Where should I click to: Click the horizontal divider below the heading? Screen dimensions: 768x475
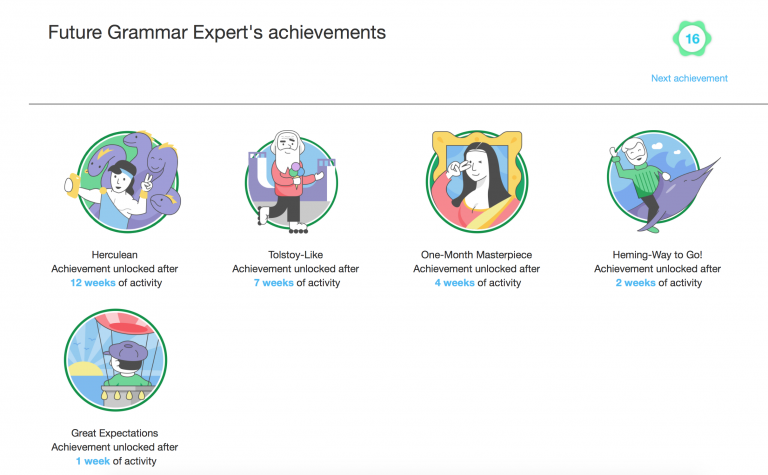[x=398, y=104]
